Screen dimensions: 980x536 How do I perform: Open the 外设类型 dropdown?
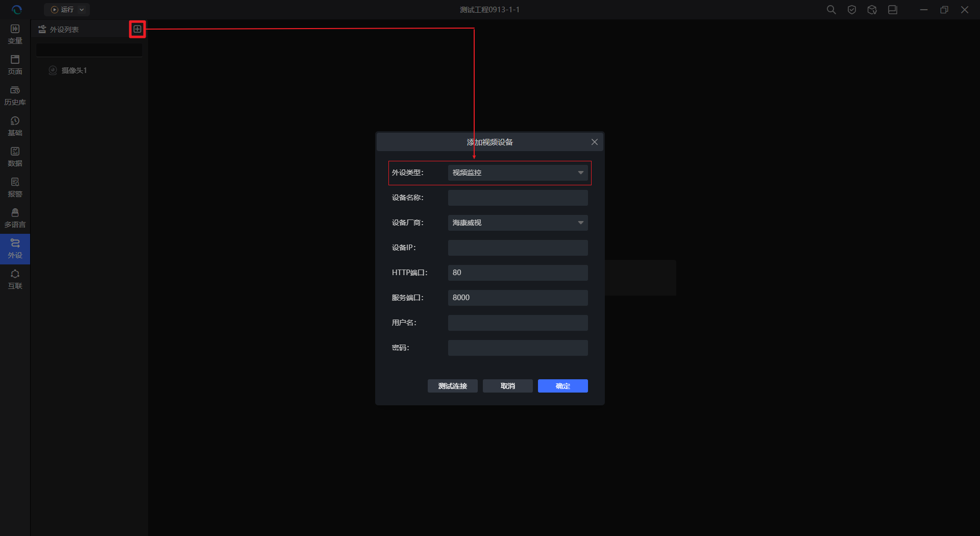[518, 173]
